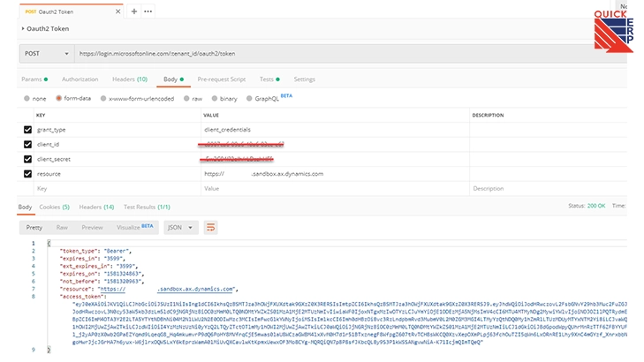This screenshot has width=644, height=362.
Task: Uncheck the client_id row checkbox
Action: pos(27,145)
